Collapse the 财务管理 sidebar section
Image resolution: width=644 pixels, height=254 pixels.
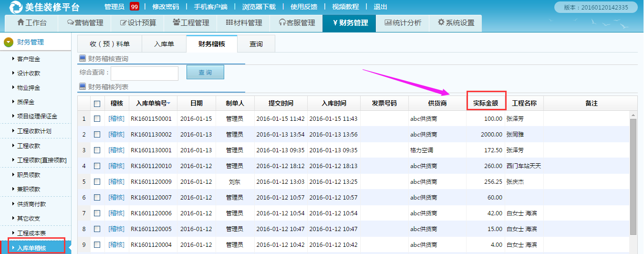point(9,42)
